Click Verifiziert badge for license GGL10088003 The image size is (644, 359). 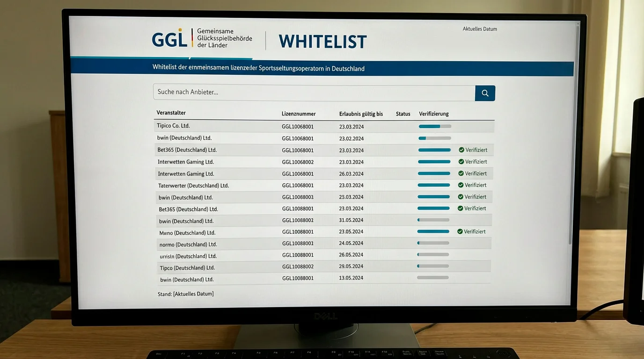point(472,197)
